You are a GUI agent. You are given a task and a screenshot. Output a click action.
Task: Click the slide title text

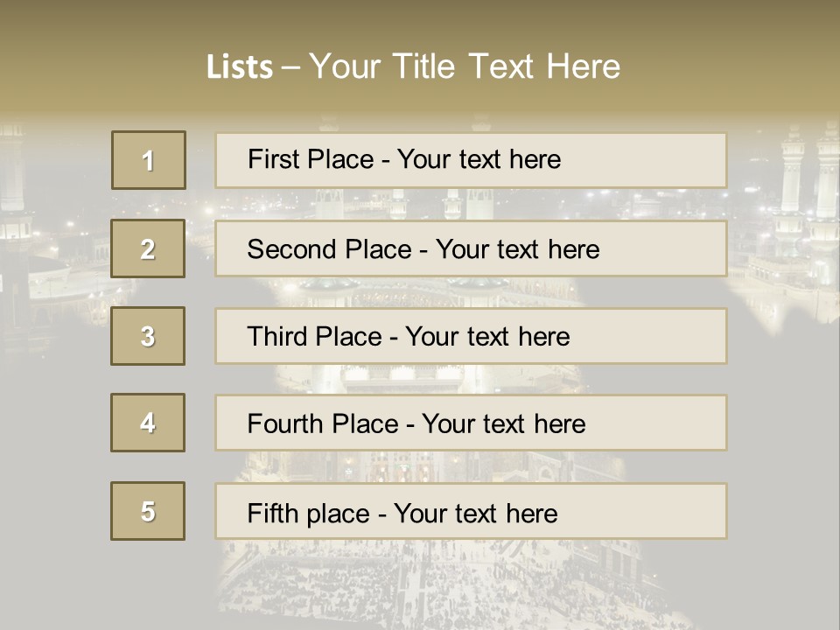tap(413, 66)
